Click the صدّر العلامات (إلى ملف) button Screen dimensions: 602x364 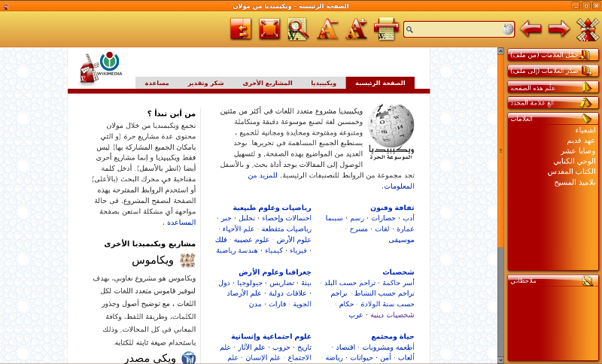tap(552, 71)
